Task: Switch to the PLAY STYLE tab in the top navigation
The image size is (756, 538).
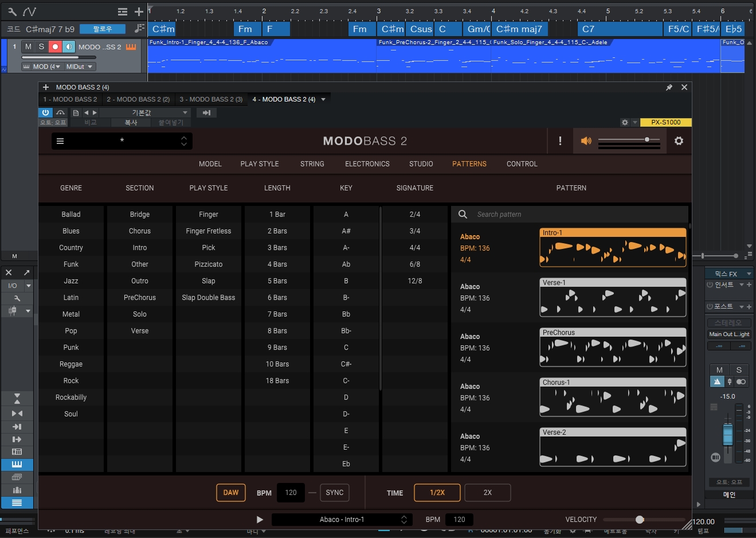Action: tap(260, 164)
